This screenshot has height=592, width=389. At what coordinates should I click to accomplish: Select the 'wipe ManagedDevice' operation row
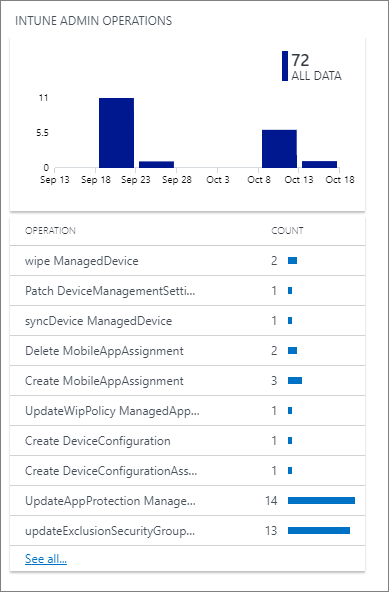coord(187,261)
